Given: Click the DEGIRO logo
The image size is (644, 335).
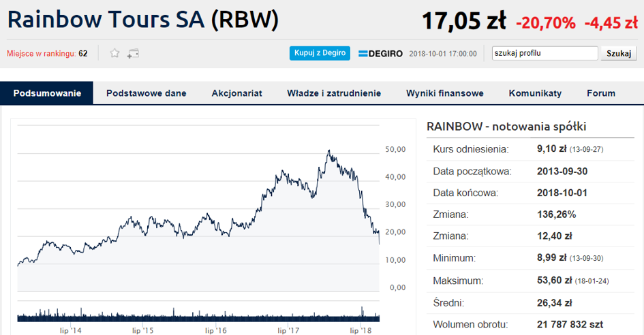Looking at the screenshot, I should pyautogui.click(x=381, y=53).
